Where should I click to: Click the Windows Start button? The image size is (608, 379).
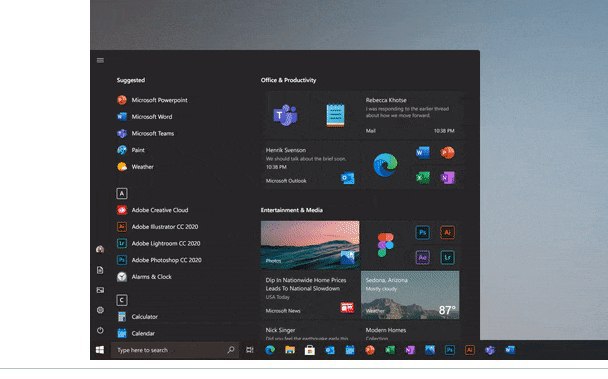click(x=100, y=350)
